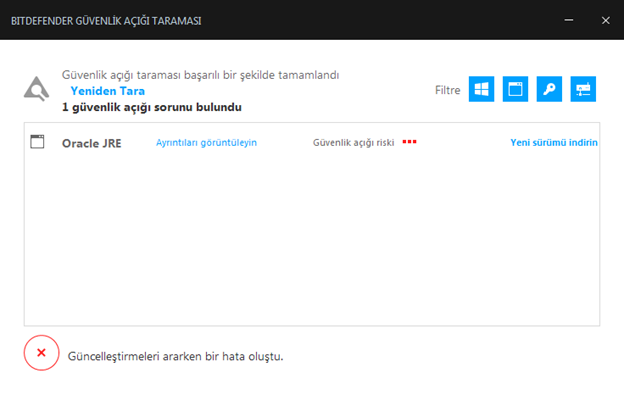Viewport: 624px width, 412px height.
Task: Click the vulnerability scan magnifier icon
Action: tap(36, 89)
